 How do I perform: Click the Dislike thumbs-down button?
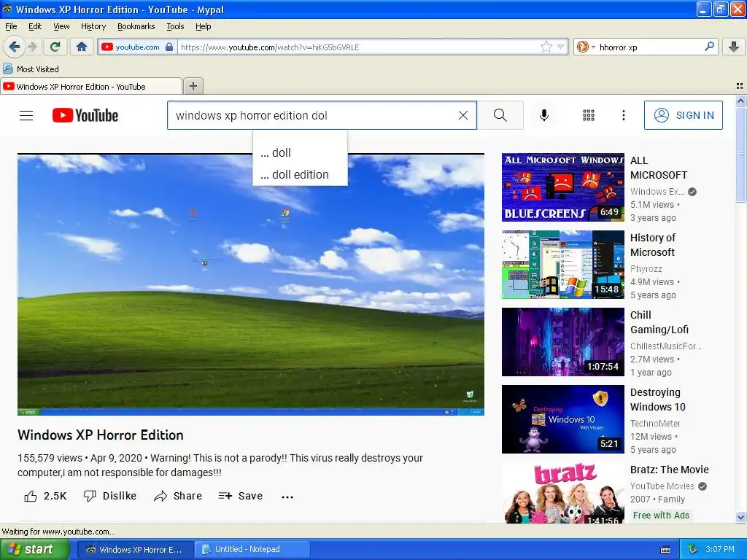click(110, 496)
